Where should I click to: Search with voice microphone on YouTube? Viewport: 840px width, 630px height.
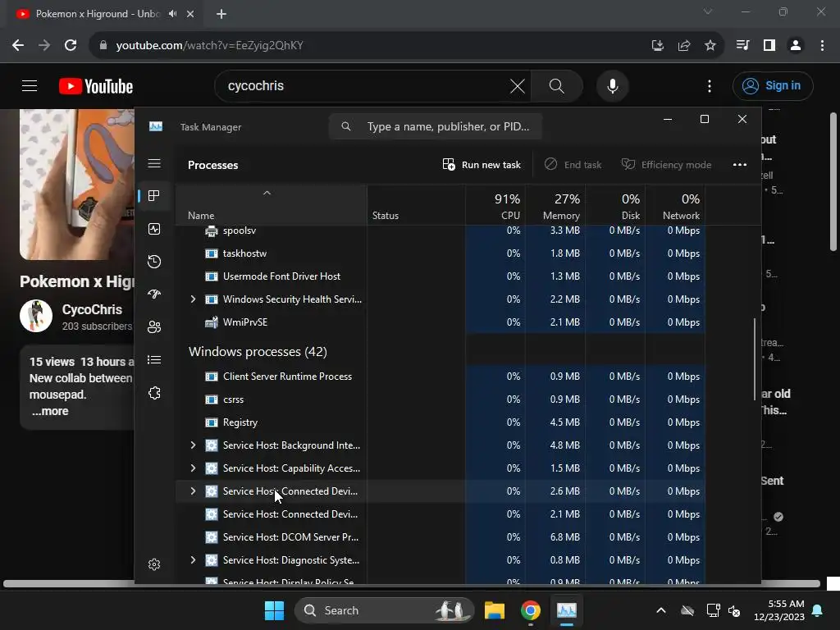(612, 85)
